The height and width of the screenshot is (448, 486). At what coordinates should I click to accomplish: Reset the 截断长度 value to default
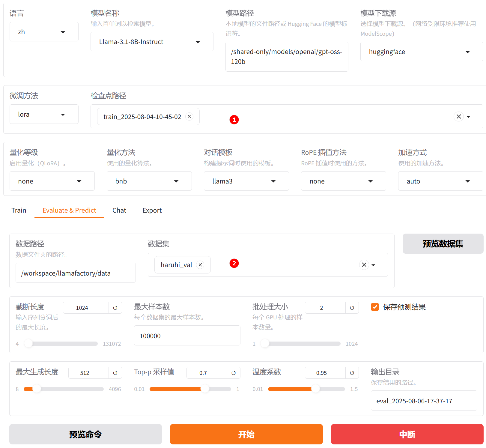coord(115,308)
